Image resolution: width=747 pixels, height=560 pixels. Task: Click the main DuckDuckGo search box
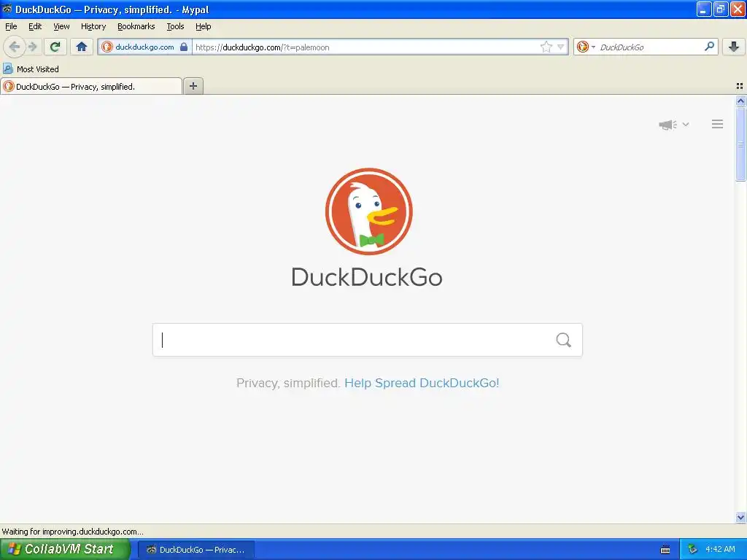click(x=368, y=340)
